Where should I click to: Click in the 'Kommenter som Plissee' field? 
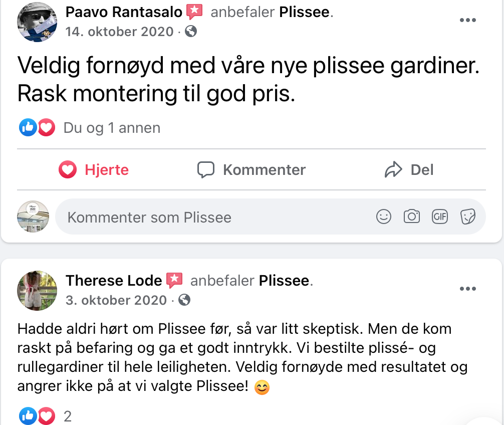click(x=215, y=217)
